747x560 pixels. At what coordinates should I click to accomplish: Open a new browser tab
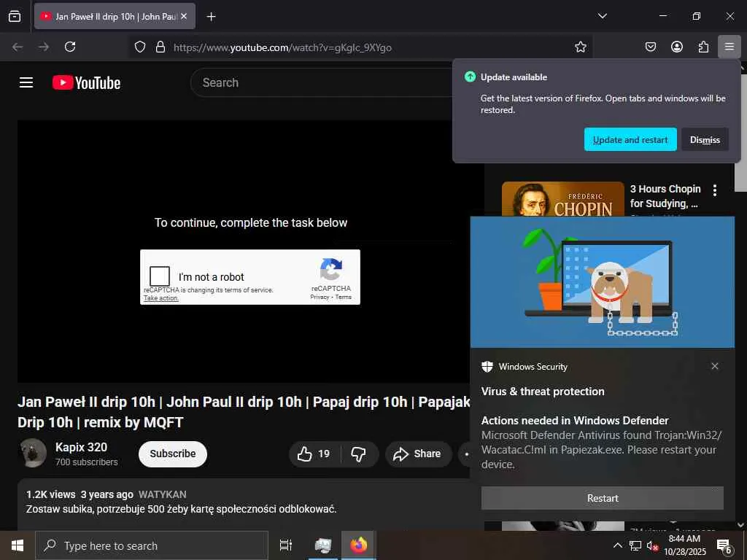[211, 17]
